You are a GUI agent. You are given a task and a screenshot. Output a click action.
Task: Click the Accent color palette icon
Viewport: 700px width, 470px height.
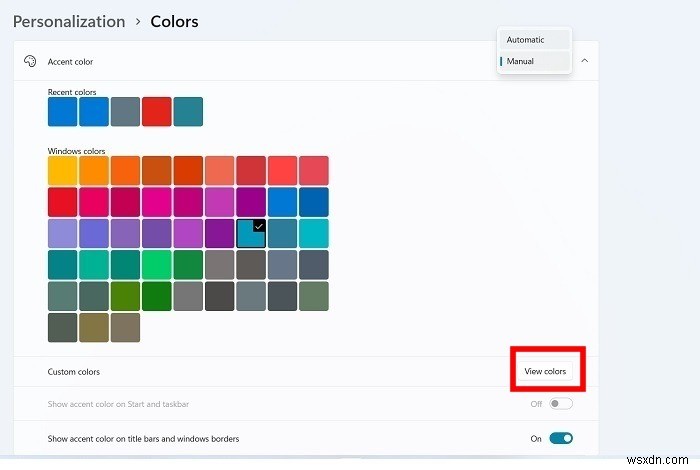[x=29, y=62]
